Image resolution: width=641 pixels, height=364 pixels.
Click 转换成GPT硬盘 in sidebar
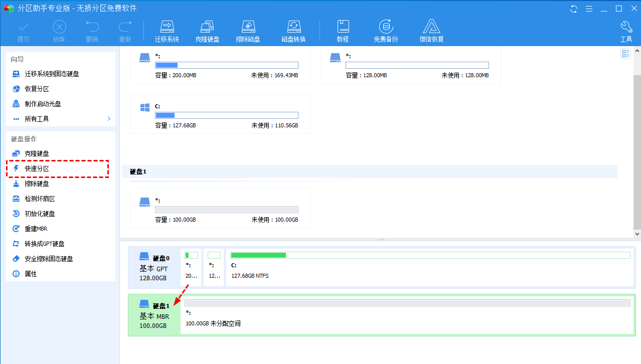[44, 244]
